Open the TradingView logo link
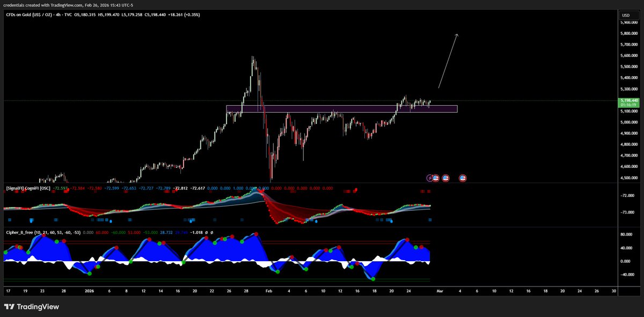Screen dimensions: 644x317 pyautogui.click(x=32, y=307)
